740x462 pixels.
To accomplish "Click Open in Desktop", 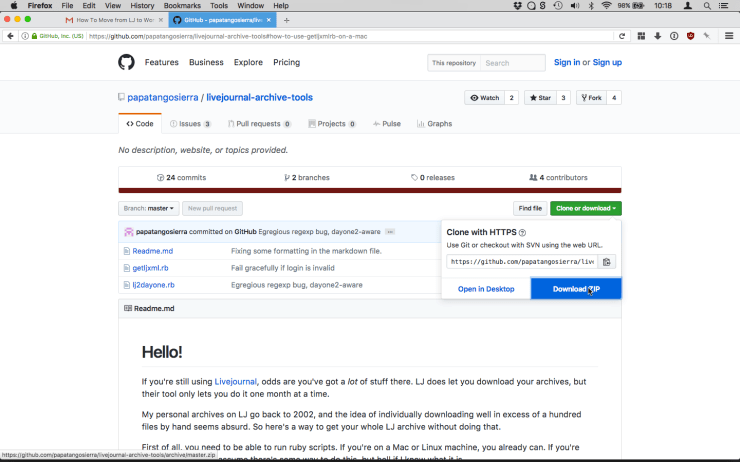I will 486,289.
